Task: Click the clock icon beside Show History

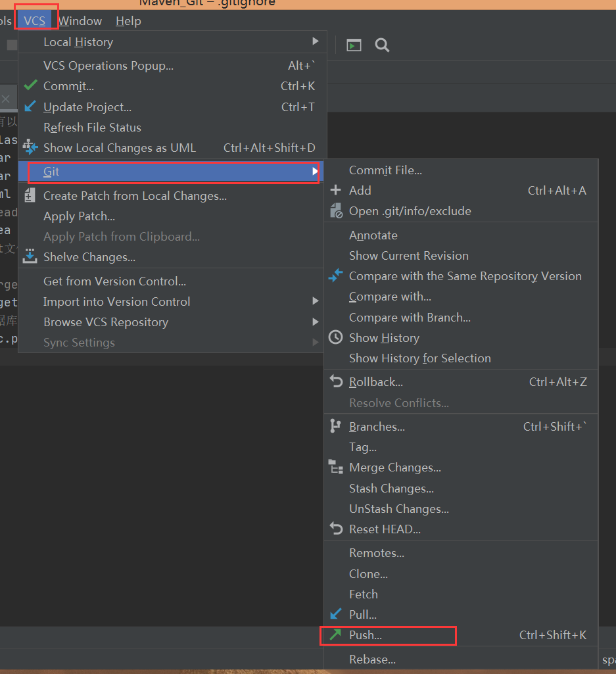Action: click(336, 337)
